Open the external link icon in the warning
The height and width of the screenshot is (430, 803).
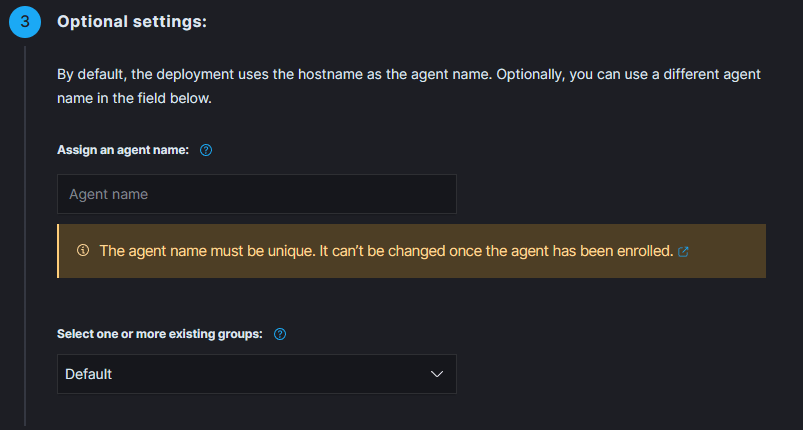683,251
